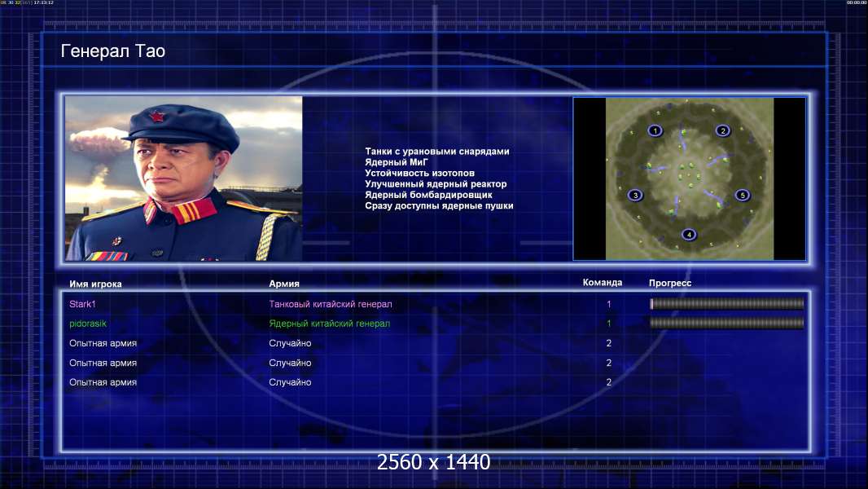This screenshot has height=489, width=868.
Task: Click 'Ядерный МиГ' line
Action: click(x=397, y=162)
